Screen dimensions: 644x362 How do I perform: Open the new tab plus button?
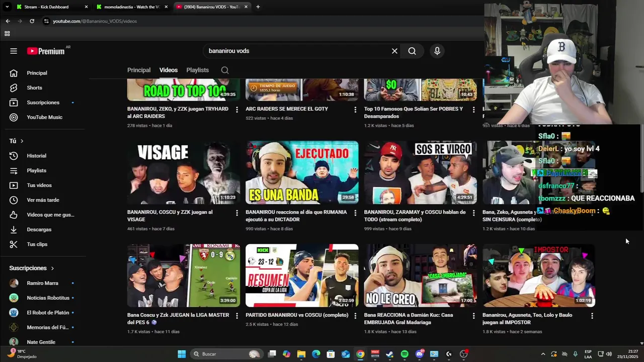[258, 7]
